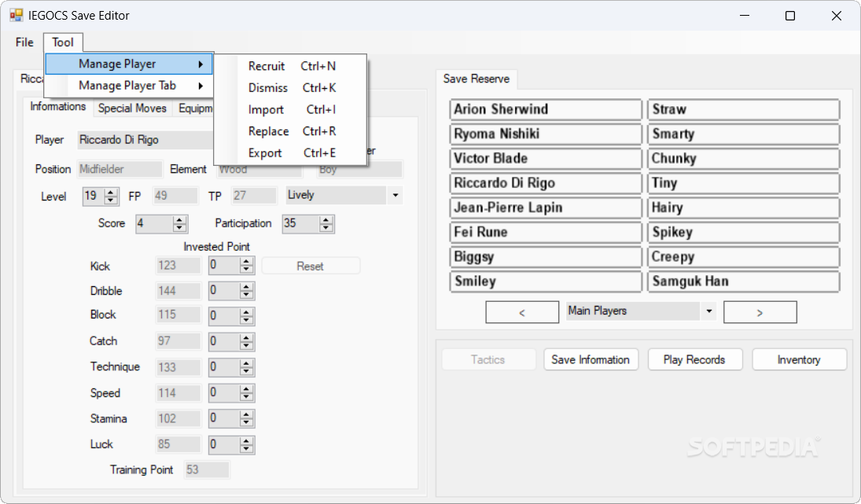Select player Hairy

[x=744, y=208]
